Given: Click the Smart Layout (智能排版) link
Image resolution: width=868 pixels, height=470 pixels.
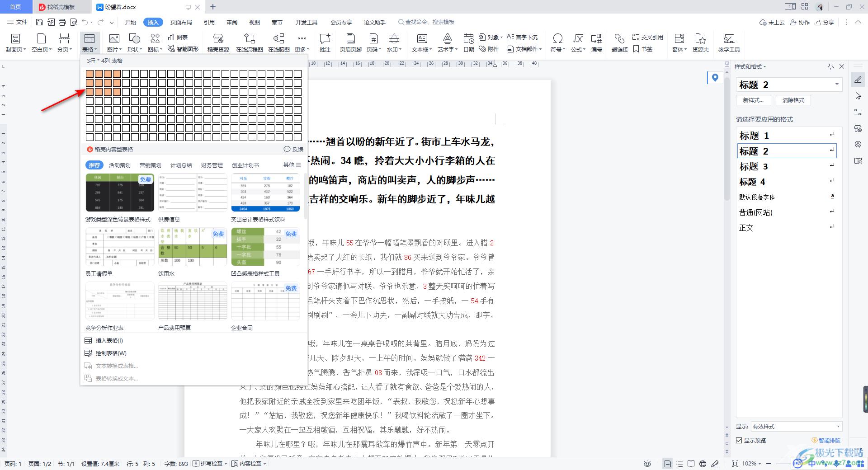Looking at the screenshot, I should 826,440.
